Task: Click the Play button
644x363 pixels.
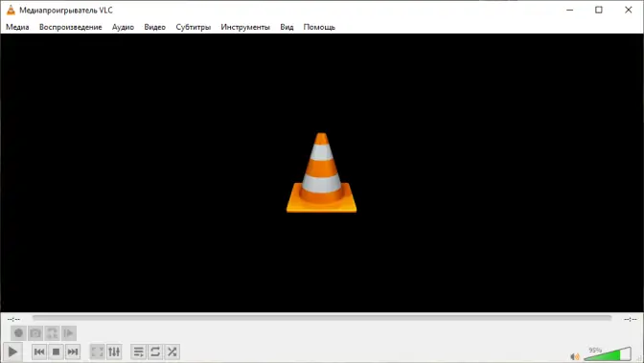Action: pos(12,352)
